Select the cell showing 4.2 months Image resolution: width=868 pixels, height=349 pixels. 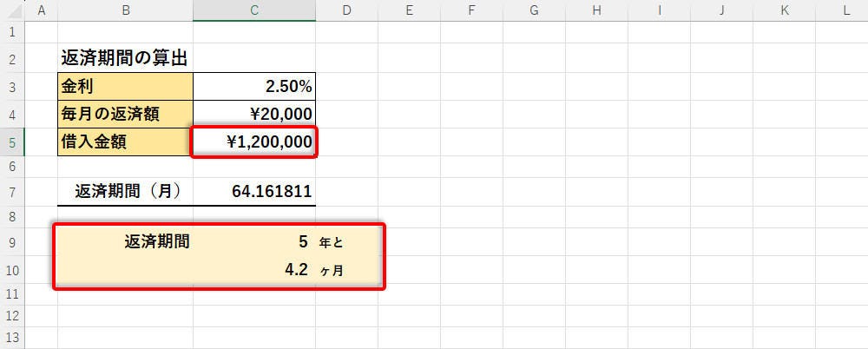[253, 270]
